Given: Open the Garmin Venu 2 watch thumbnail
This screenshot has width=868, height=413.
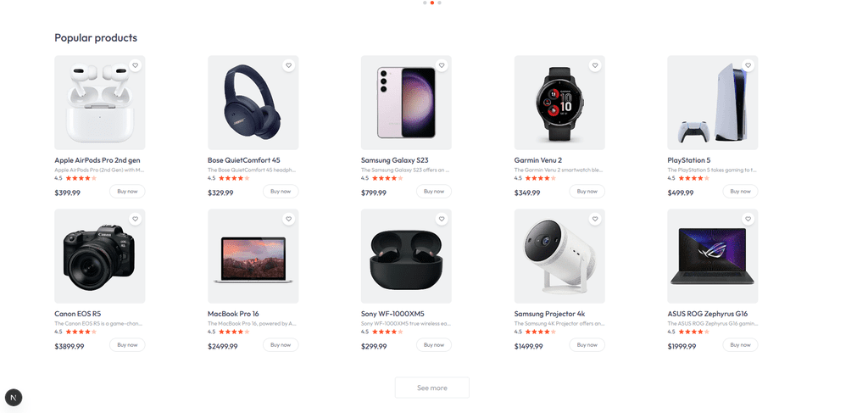Looking at the screenshot, I should pyautogui.click(x=559, y=103).
